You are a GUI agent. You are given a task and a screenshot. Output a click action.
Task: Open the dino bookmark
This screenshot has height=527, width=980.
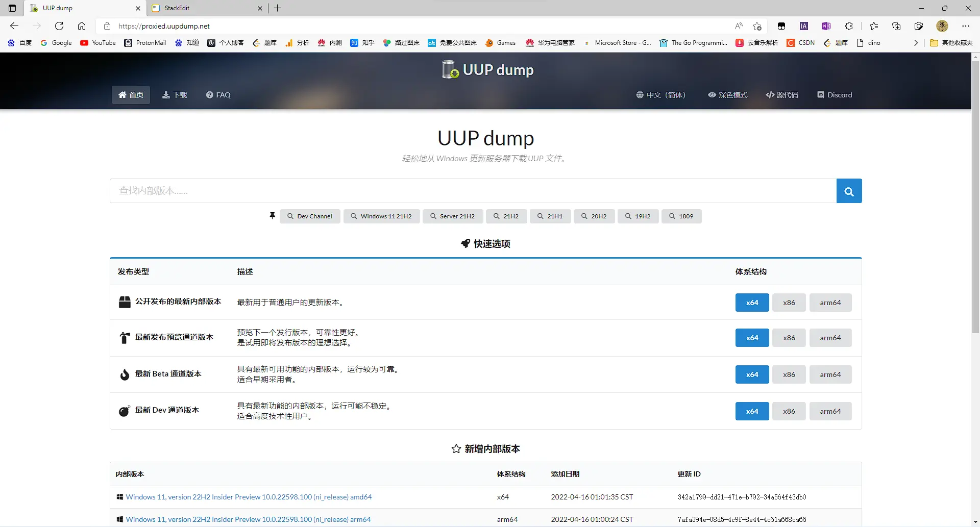click(868, 43)
